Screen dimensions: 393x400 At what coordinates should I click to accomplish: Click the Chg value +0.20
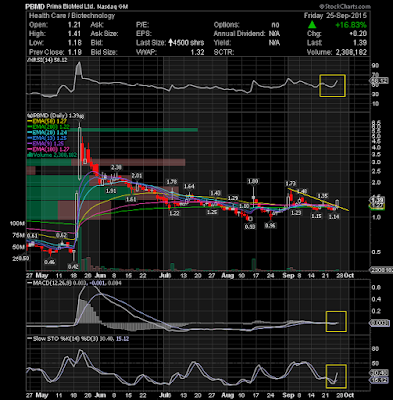click(x=358, y=34)
